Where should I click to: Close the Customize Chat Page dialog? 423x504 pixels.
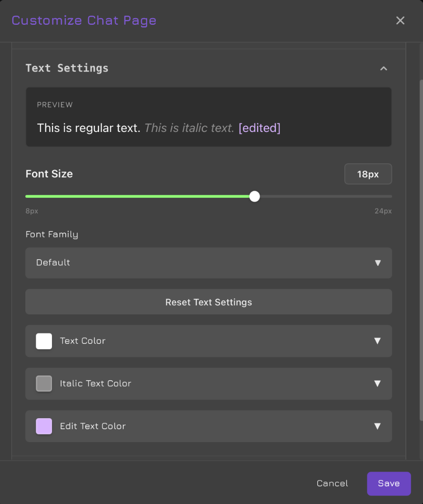coord(400,20)
